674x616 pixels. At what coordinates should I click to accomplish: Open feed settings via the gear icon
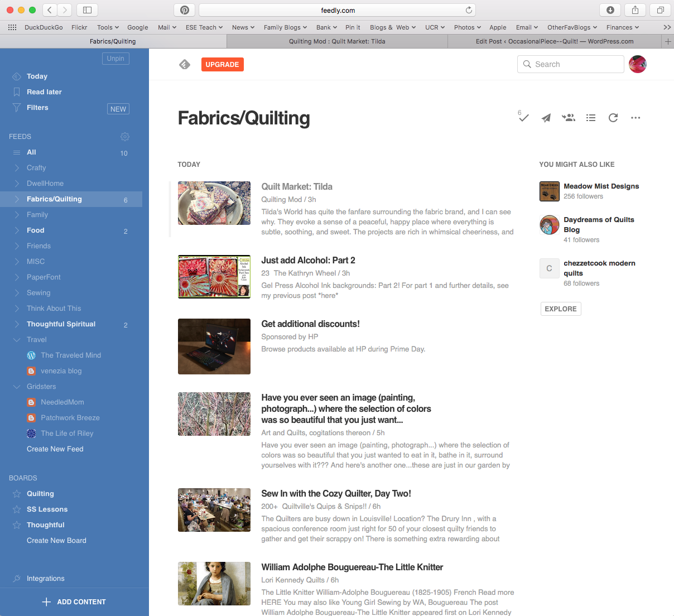pyautogui.click(x=124, y=136)
